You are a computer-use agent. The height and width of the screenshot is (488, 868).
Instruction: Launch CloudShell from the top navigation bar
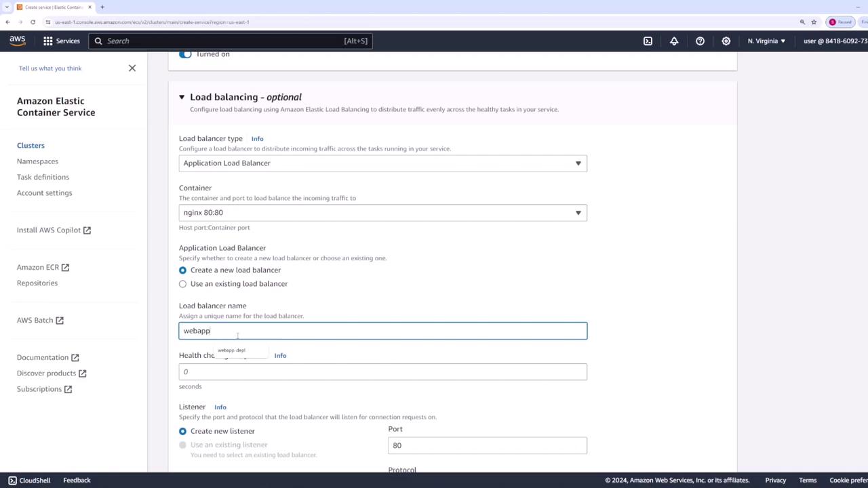[648, 41]
